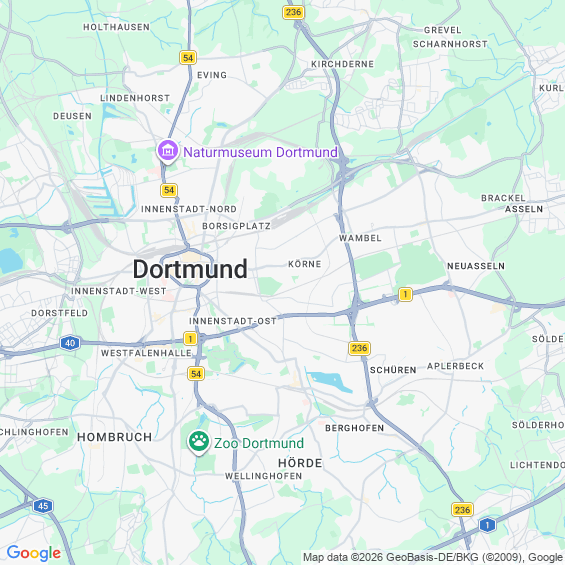
Task: Select the Hörde district label
Action: [300, 463]
